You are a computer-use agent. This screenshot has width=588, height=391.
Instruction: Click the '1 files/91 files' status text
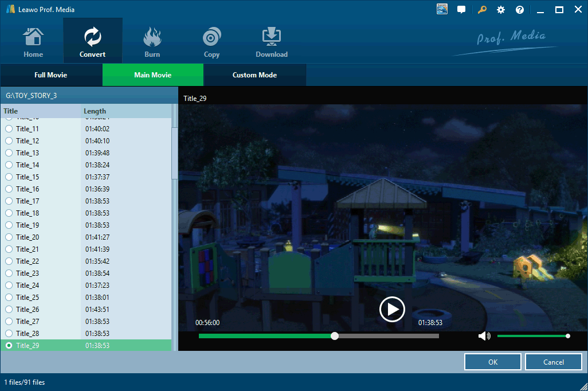click(x=25, y=382)
